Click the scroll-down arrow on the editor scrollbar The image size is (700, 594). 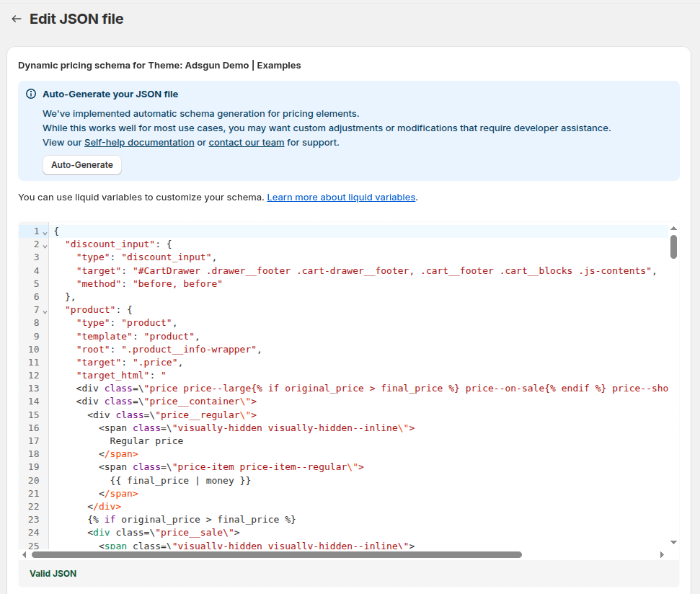[673, 541]
